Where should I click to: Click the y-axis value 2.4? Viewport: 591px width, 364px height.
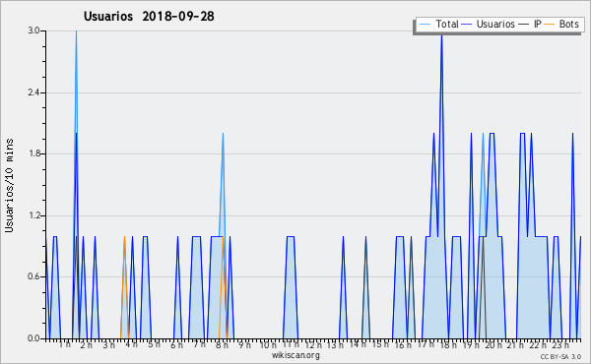point(33,92)
